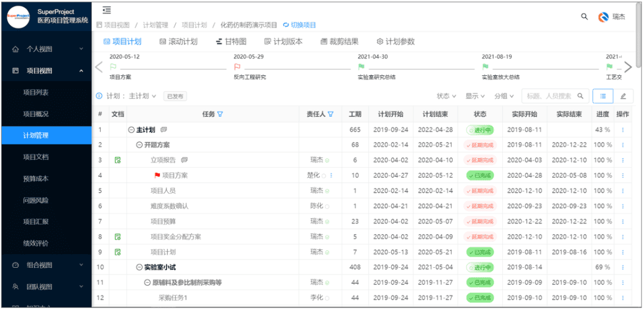
Task: Open row actions for 实验室小试
Action: (x=623, y=267)
